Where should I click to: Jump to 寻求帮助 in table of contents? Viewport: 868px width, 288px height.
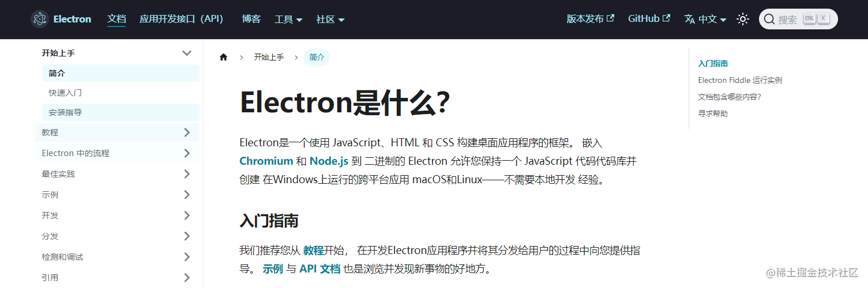click(713, 113)
